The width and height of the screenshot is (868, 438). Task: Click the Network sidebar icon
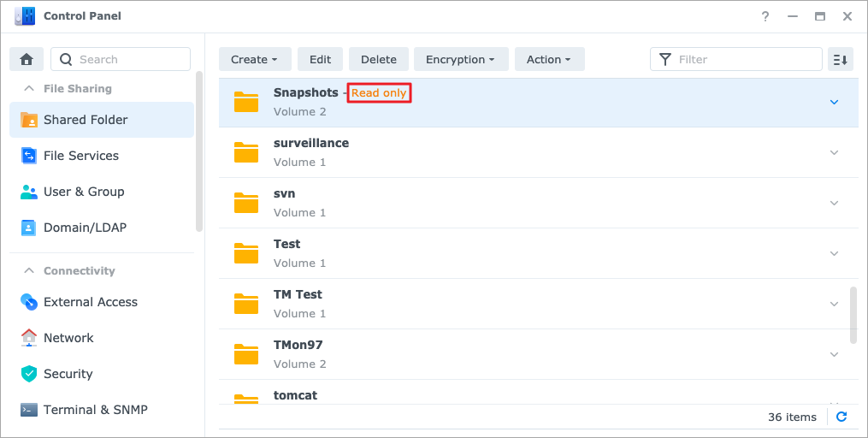point(29,338)
